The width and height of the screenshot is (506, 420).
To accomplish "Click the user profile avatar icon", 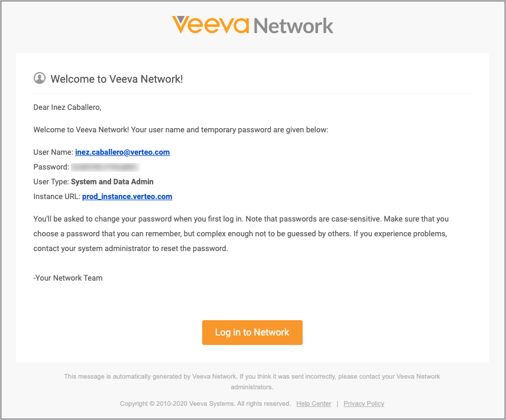I will 40,79.
